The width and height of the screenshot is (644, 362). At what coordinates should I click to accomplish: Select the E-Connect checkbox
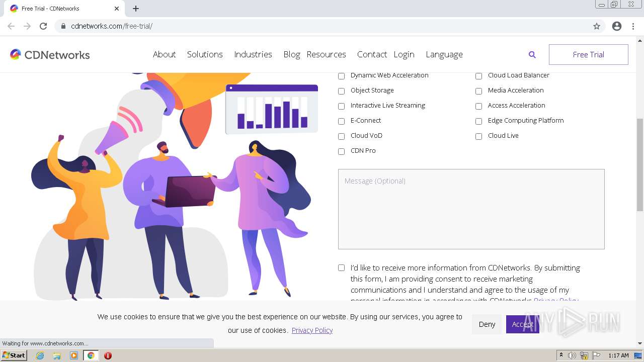tap(341, 121)
